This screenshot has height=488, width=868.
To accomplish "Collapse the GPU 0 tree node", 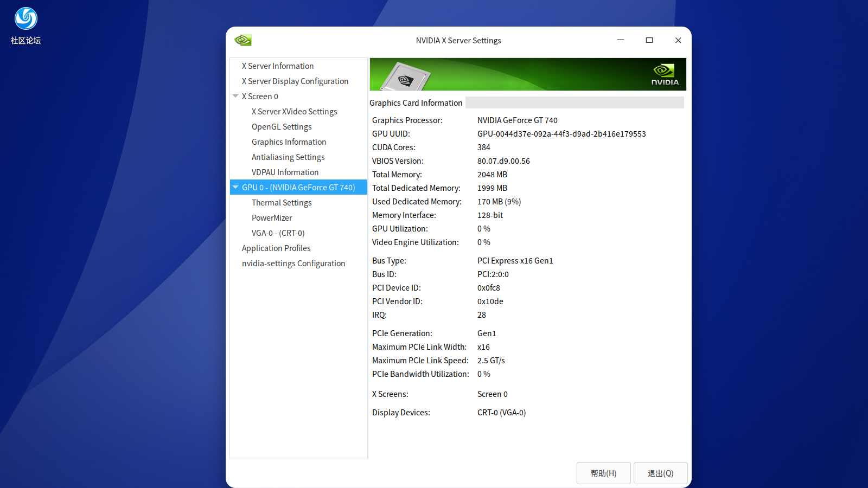I will click(x=235, y=187).
